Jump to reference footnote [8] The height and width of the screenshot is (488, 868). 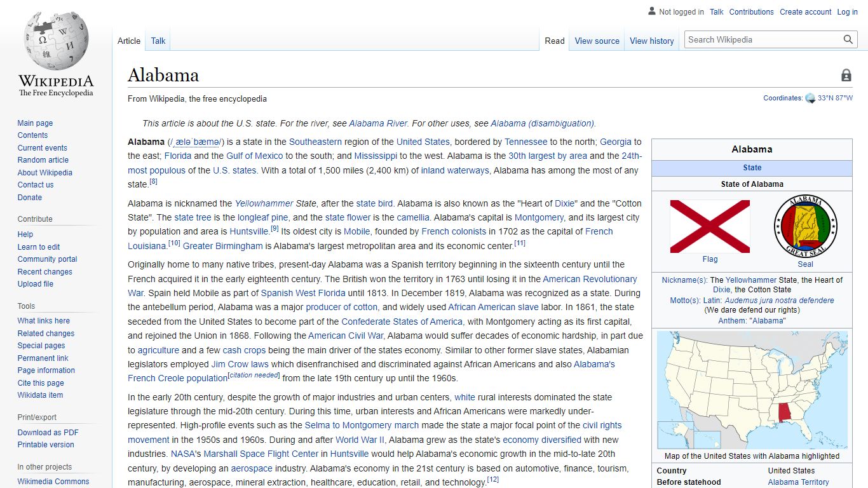153,182
